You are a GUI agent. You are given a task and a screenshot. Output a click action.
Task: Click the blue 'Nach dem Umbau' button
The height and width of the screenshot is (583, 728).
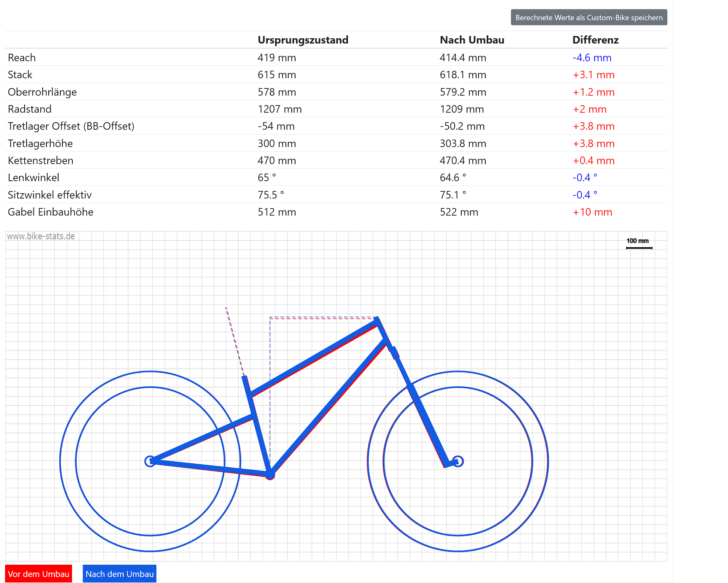point(119,574)
